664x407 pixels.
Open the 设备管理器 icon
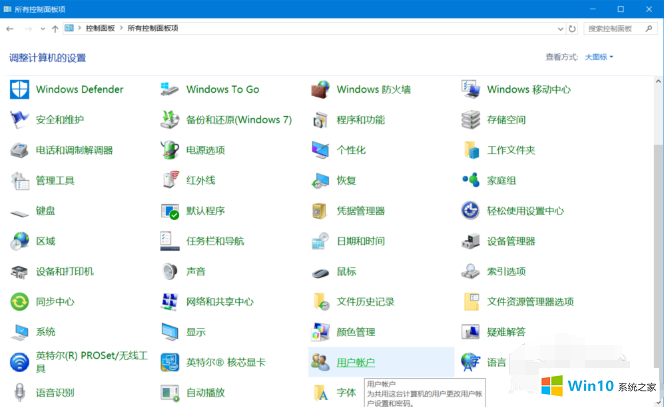click(x=470, y=241)
